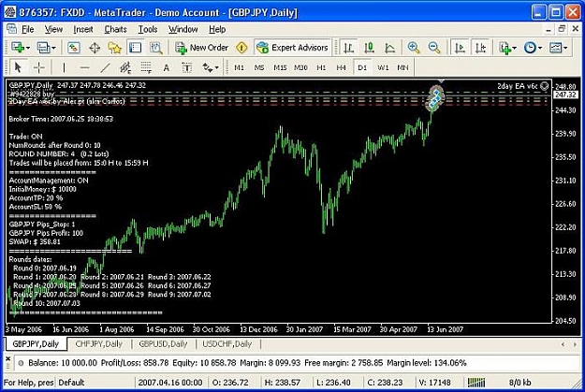Switch chart to H1 timeframe
The width and height of the screenshot is (585, 392).
tap(321, 68)
